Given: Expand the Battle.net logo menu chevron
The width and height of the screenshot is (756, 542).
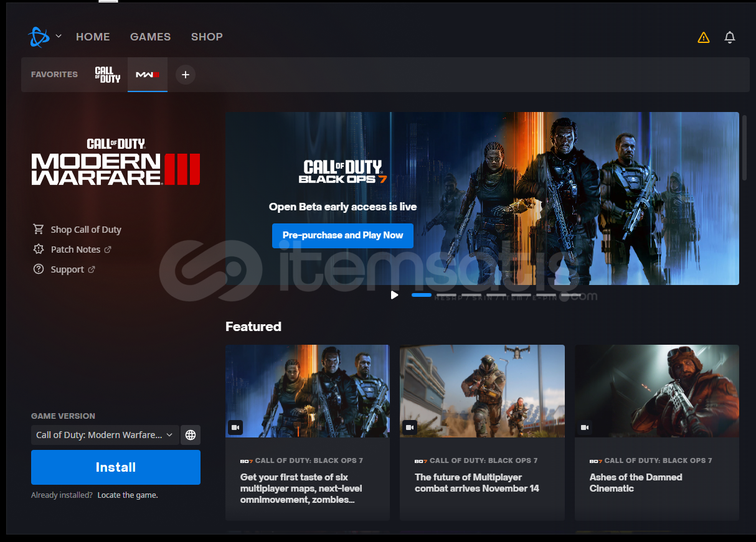Looking at the screenshot, I should [59, 36].
